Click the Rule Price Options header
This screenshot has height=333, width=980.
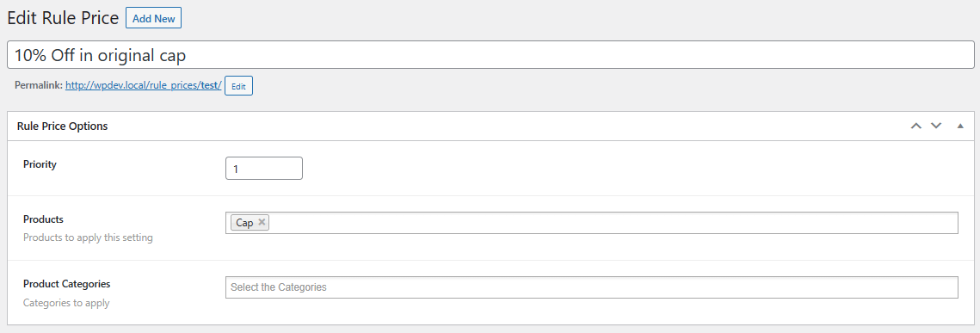[63, 126]
